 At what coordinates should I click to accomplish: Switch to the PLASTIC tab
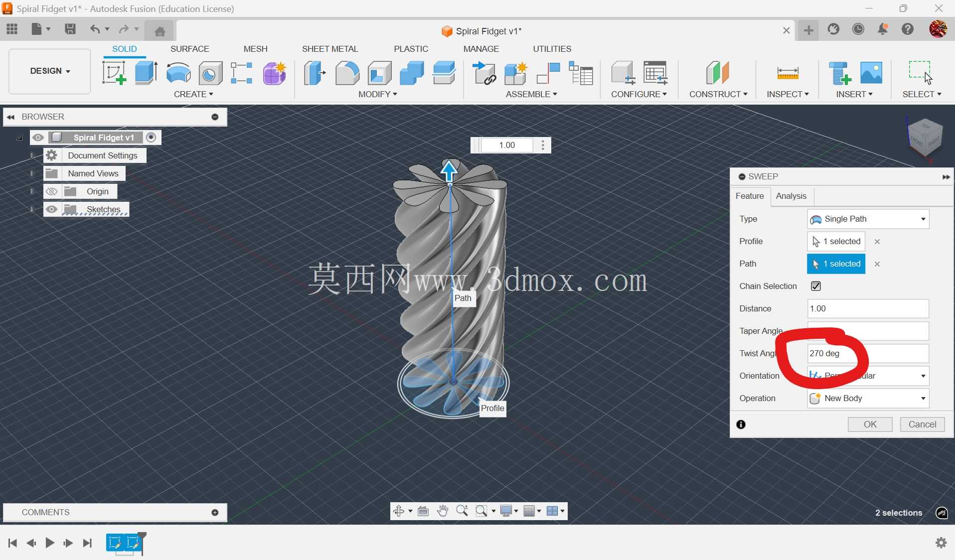click(x=411, y=49)
